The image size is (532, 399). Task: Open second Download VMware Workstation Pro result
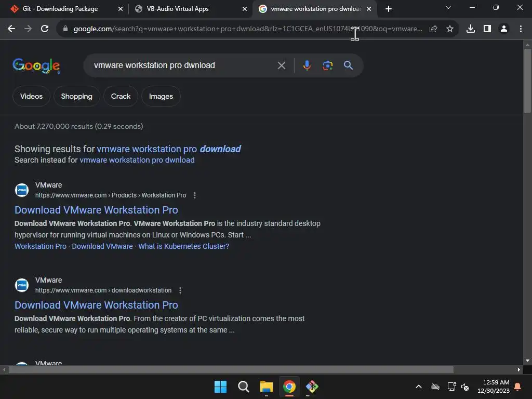point(96,305)
